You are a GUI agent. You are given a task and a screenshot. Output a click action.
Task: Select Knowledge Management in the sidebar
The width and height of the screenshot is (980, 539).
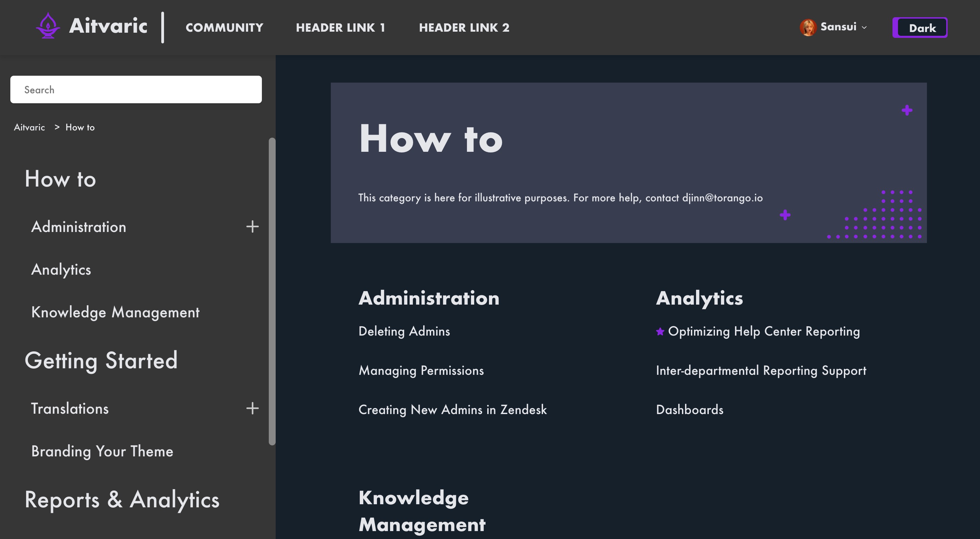click(x=115, y=313)
